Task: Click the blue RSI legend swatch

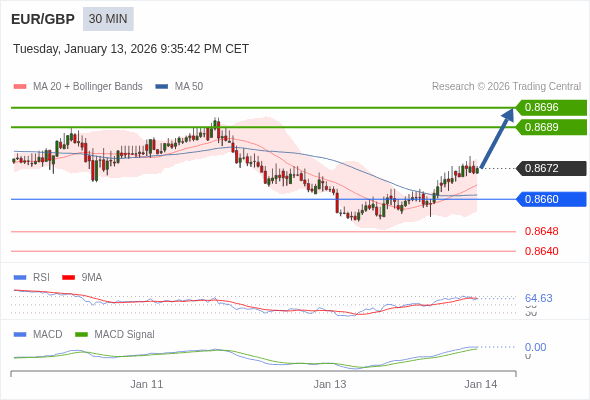Action: [x=20, y=278]
